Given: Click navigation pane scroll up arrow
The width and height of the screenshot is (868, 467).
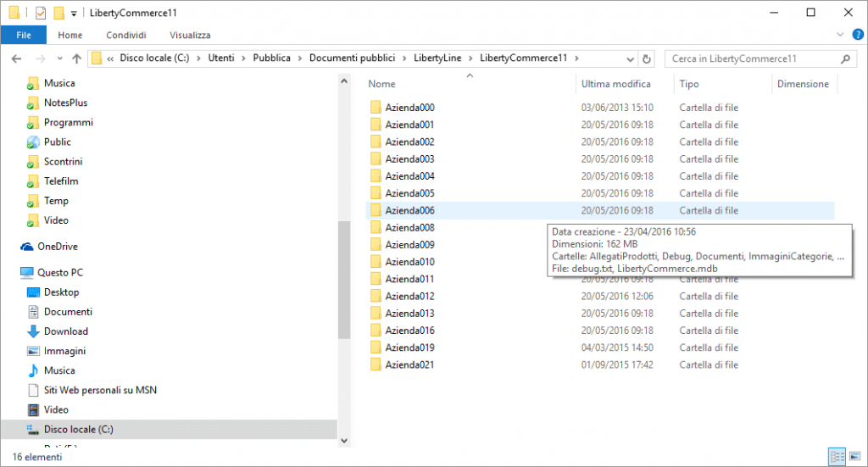Looking at the screenshot, I should (344, 81).
